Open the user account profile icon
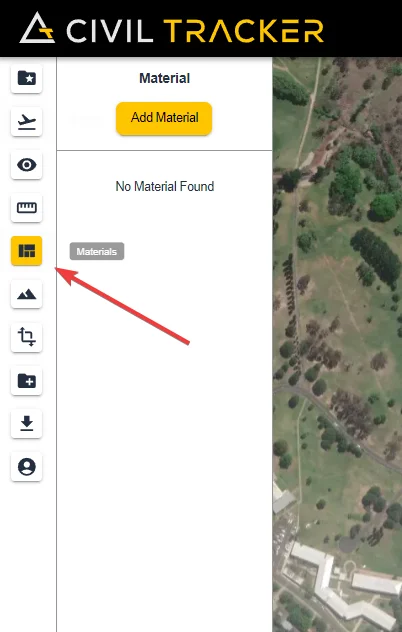The width and height of the screenshot is (402, 632). pyautogui.click(x=27, y=466)
